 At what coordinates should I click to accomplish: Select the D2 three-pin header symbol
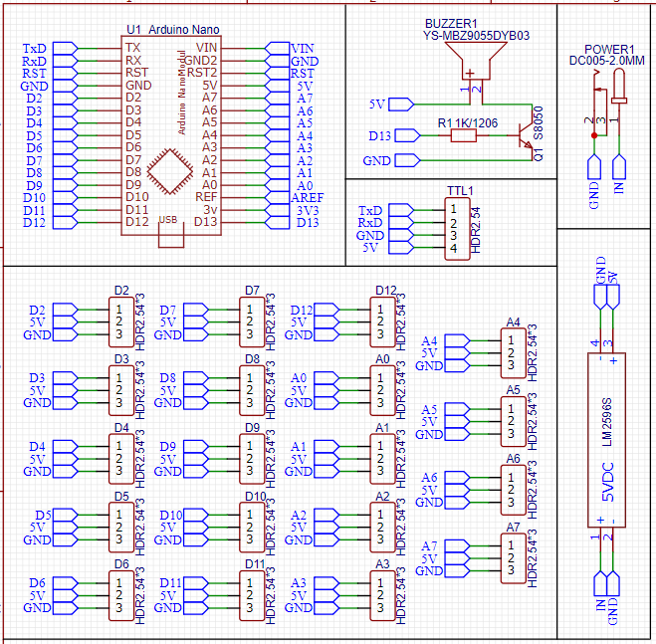click(121, 322)
